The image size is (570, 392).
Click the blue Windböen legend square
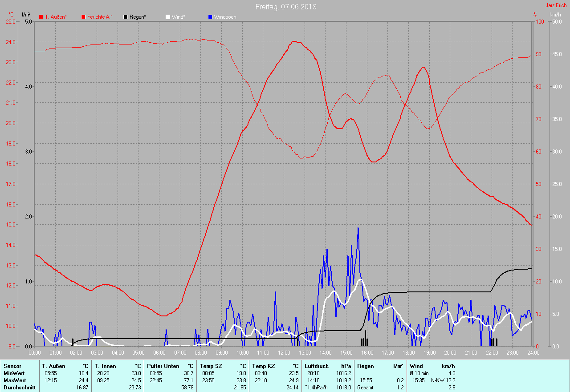pos(210,17)
